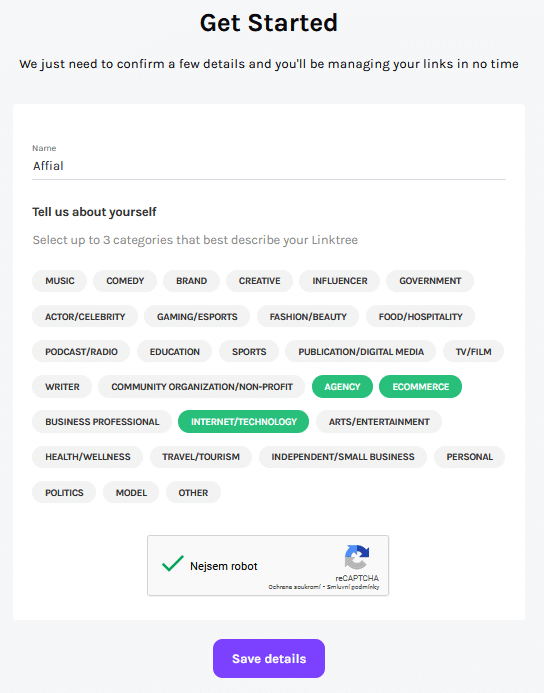Choose the PERSONAL category chip

point(469,457)
